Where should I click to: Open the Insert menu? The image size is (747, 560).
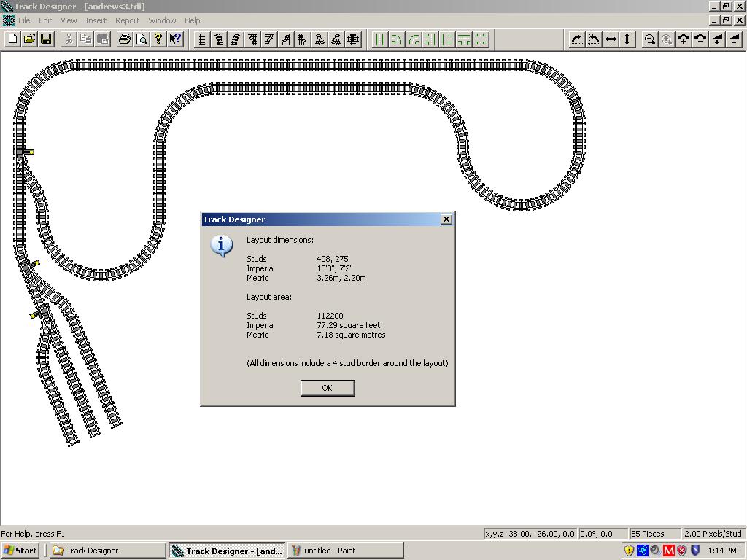[x=96, y=20]
